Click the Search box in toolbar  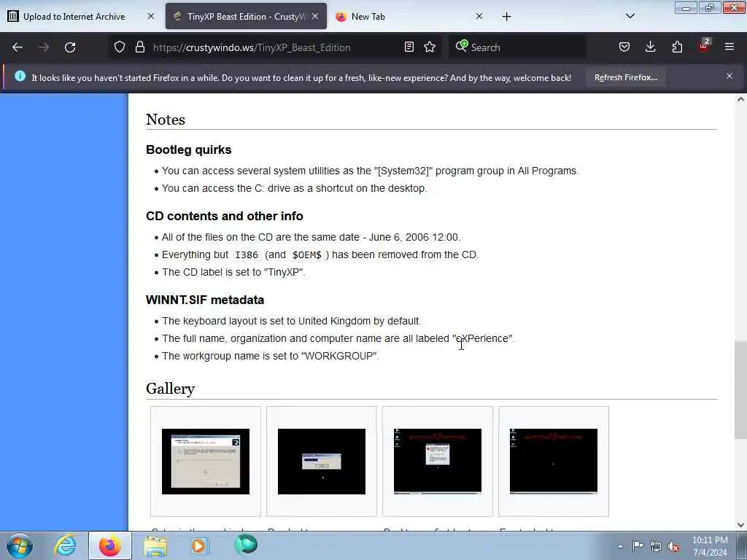(x=517, y=47)
